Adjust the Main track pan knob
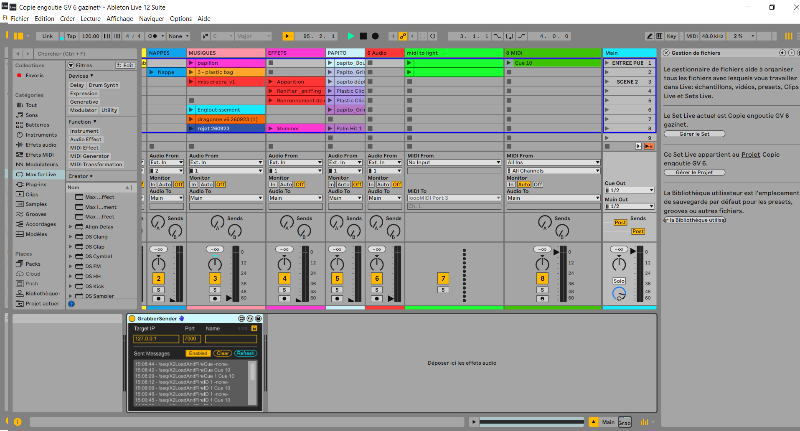This screenshot has height=431, width=800. point(619,265)
